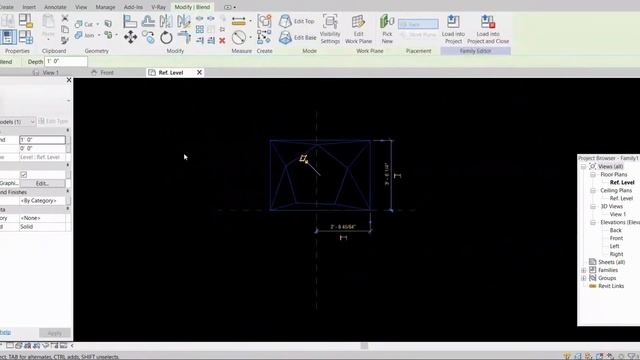Select Back elevation in Project Browser
Image resolution: width=640 pixels, height=360 pixels.
(616, 230)
